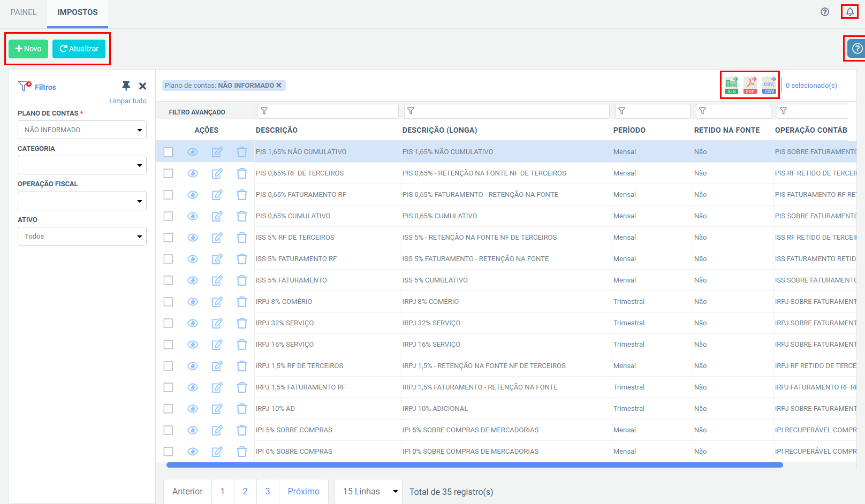Viewport: 865px width, 504px height.
Task: Click the Anterior page button
Action: (187, 491)
